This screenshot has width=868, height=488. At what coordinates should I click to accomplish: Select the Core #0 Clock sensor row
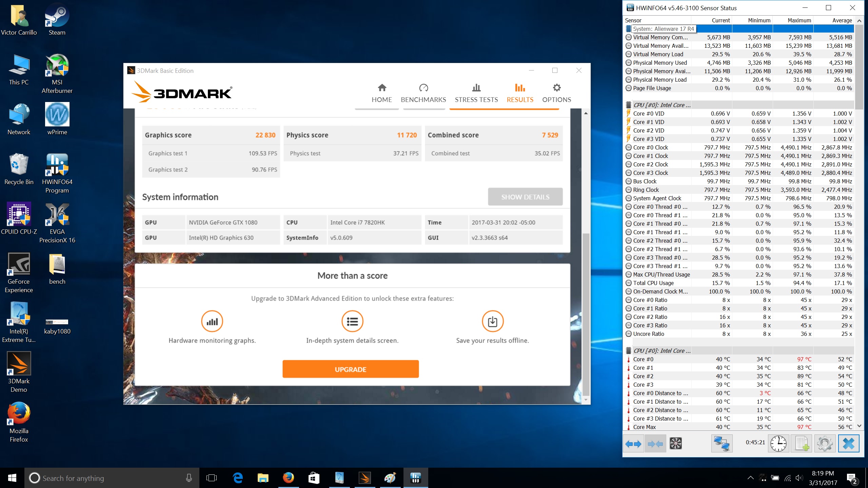point(739,147)
